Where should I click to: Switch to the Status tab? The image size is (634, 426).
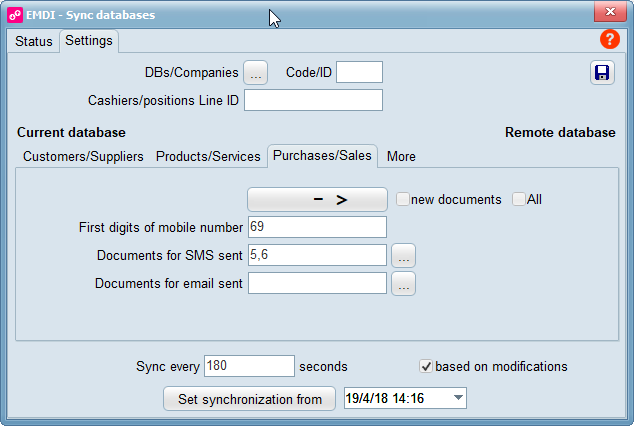coord(33,41)
